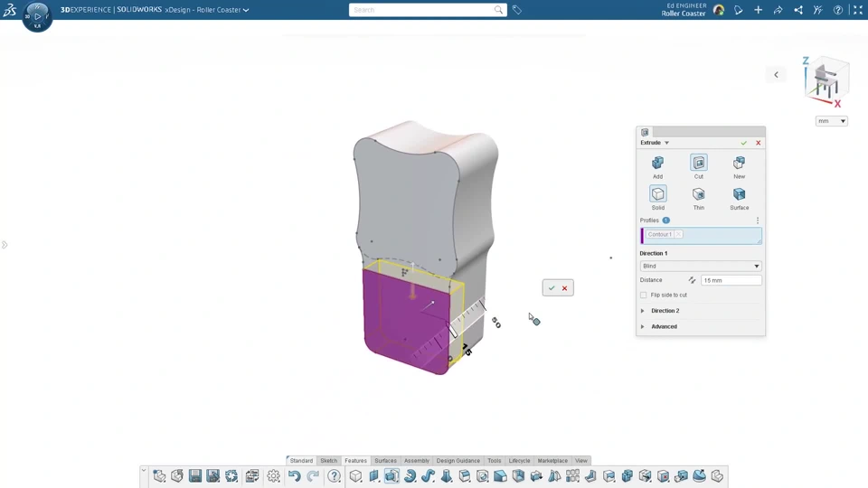Click the search input field
The width and height of the screenshot is (868, 488).
422,10
